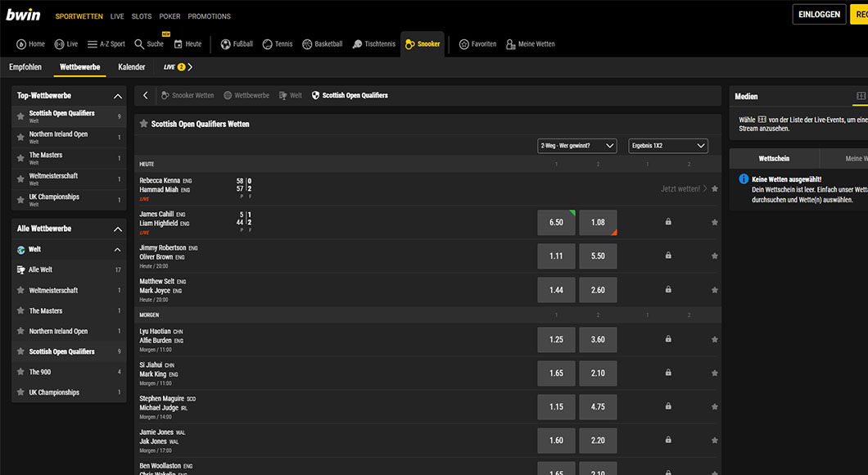
Task: Click the info icon in Wettschein
Action: pos(744,179)
